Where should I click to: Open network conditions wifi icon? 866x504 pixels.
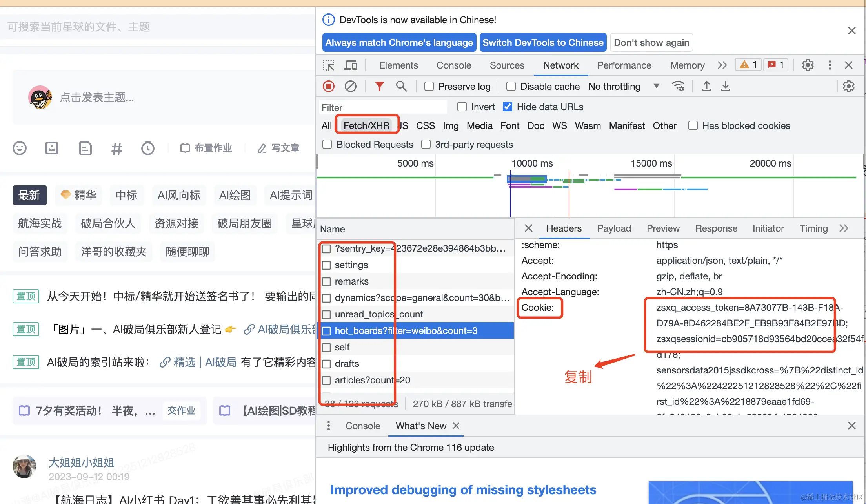pyautogui.click(x=678, y=86)
